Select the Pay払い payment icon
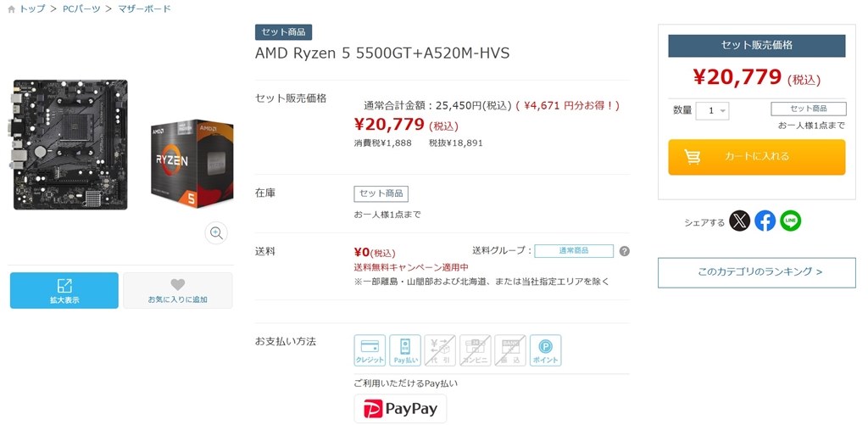The width and height of the screenshot is (868, 425). 405,350
